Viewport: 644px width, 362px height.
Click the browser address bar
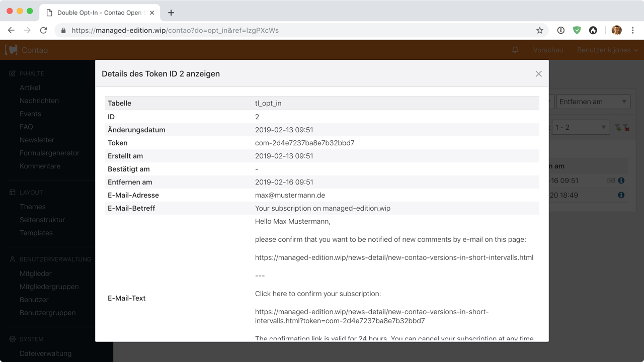302,30
